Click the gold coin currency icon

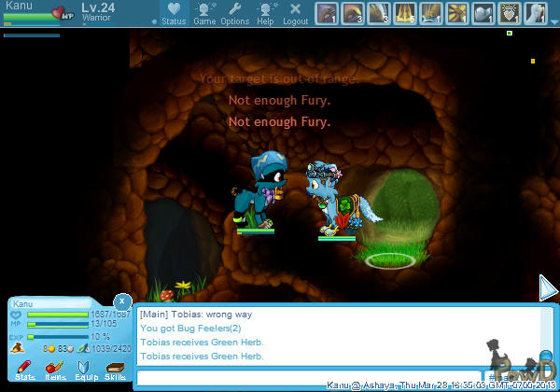52,349
